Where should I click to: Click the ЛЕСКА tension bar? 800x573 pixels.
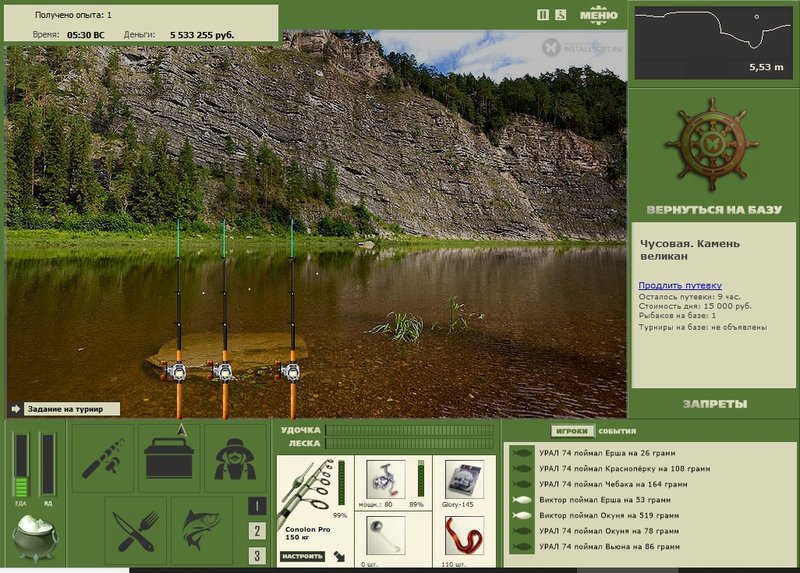[x=410, y=443]
